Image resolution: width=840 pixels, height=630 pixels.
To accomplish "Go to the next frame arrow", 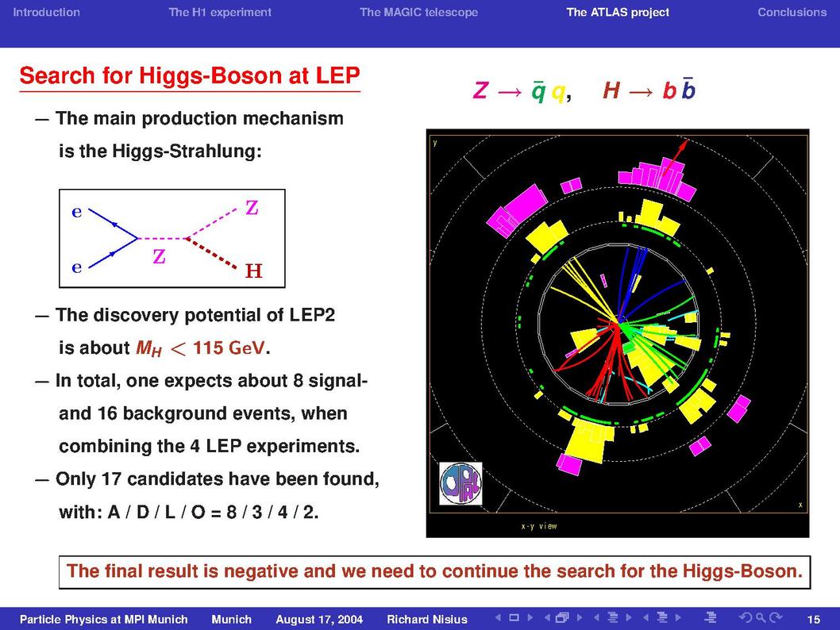I will pos(579,617).
